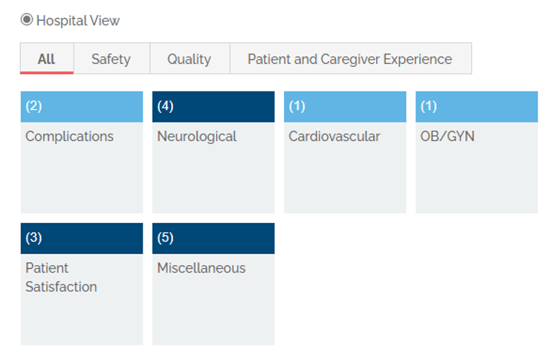Choose the OB/GYN category tile
This screenshot has height=361, width=553.
tap(477, 152)
